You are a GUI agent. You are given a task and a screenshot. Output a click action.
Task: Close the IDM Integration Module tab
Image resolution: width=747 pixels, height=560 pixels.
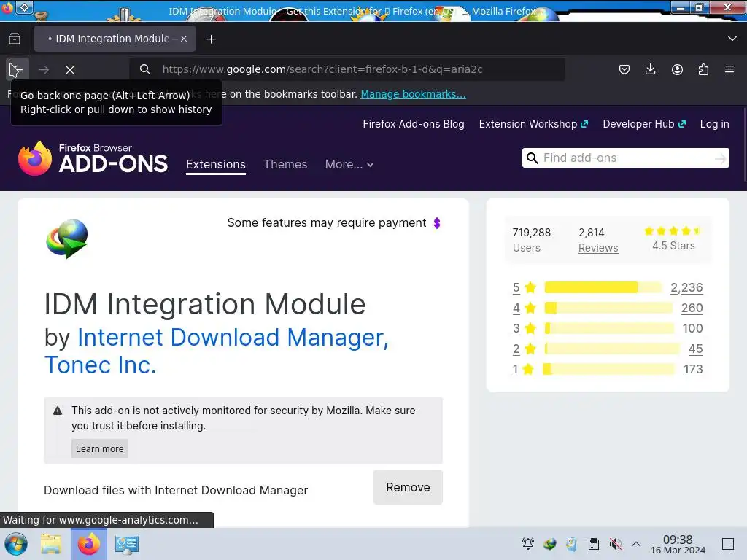pyautogui.click(x=184, y=39)
